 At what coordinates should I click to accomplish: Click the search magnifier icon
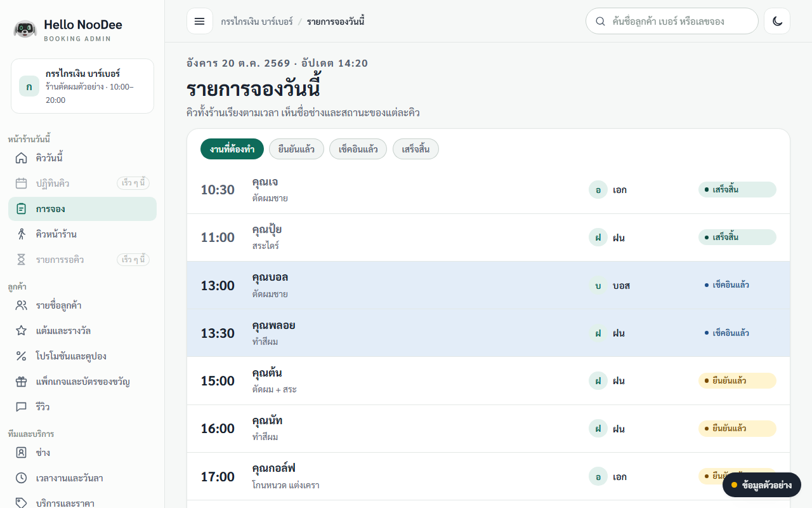pyautogui.click(x=600, y=21)
